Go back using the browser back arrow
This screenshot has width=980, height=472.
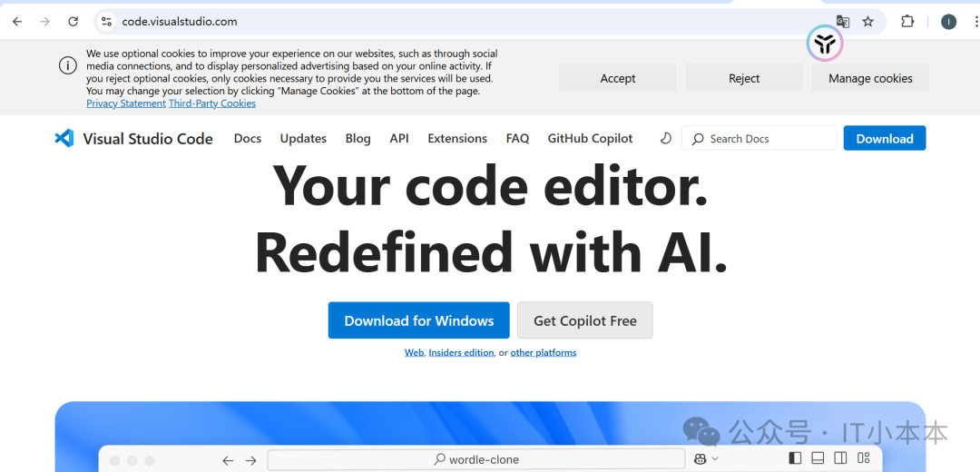17,22
